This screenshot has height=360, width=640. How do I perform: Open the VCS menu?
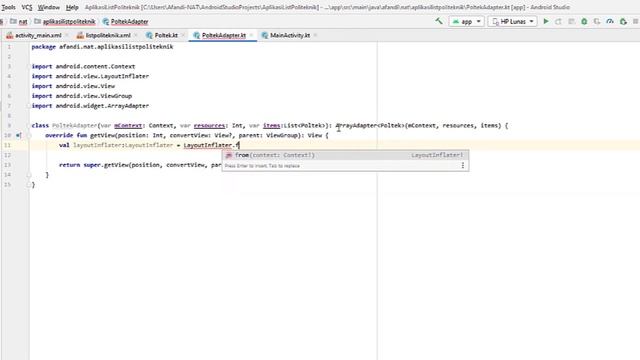pos(27,7)
